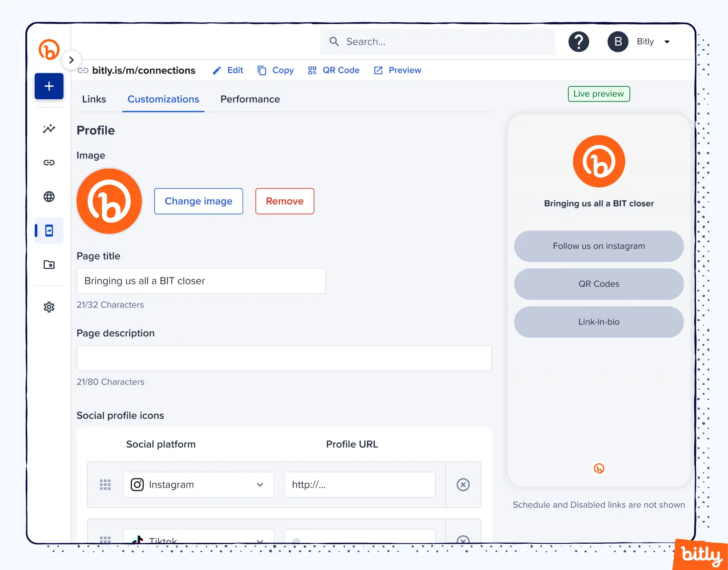This screenshot has width=728, height=570.
Task: Expand the sidebar with the chevron arrow
Action: pos(71,60)
